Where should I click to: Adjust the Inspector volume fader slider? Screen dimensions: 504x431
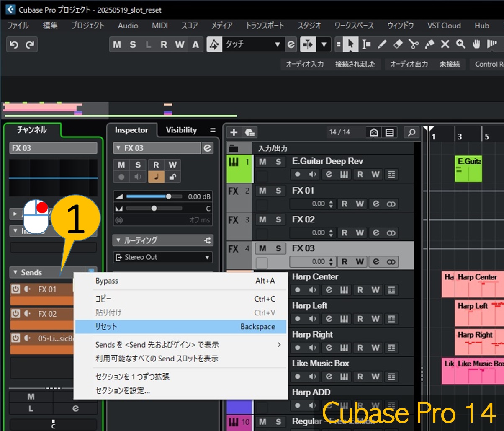pyautogui.click(x=153, y=196)
